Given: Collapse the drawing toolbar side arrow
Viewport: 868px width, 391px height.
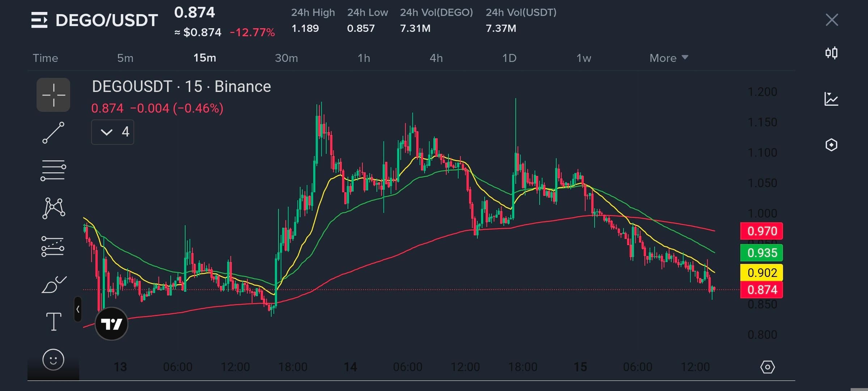Looking at the screenshot, I should [78, 309].
